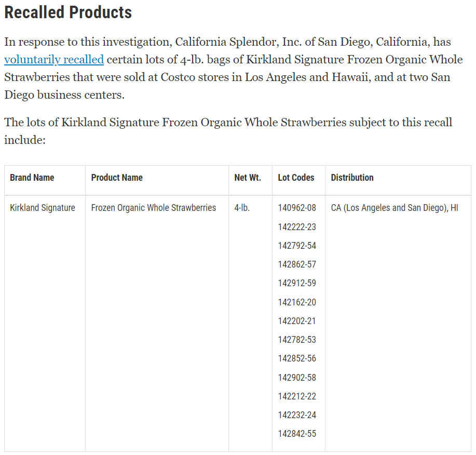
Task: Click lot code 142782-53
Action: click(297, 340)
